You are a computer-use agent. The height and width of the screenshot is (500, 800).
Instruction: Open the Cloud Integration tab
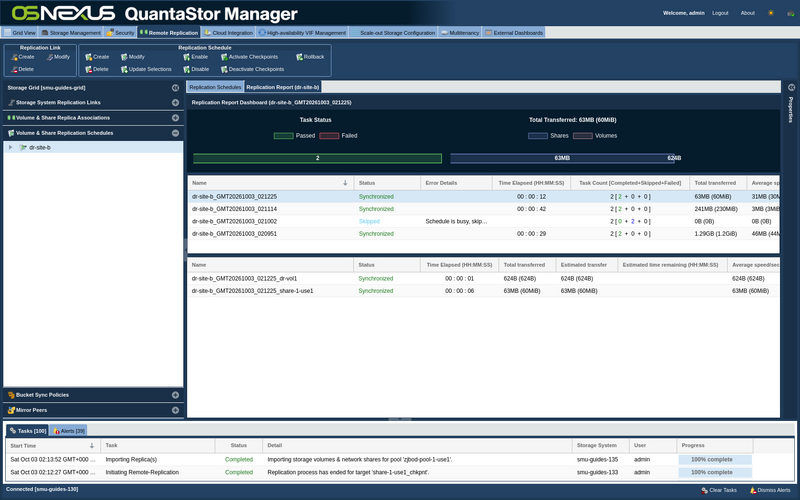coord(229,33)
